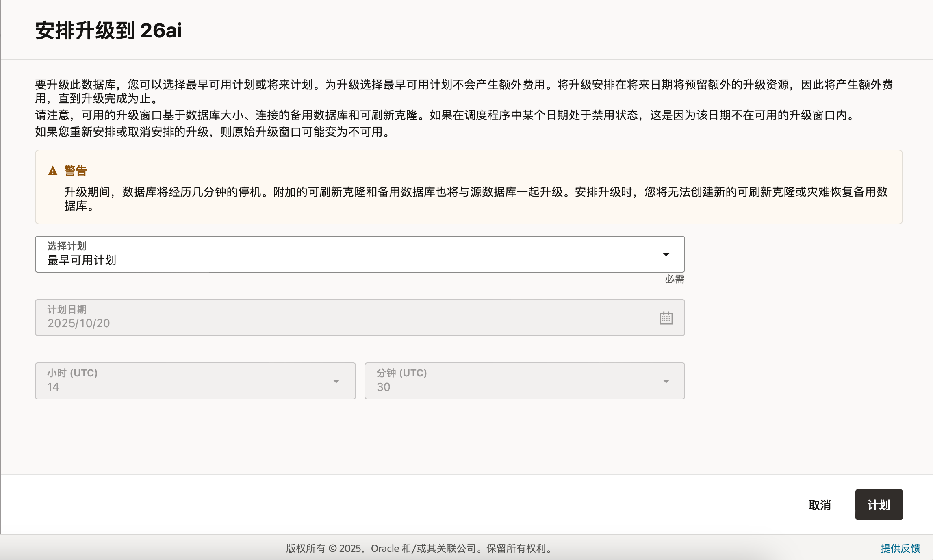Click the warning message about 停机
The height and width of the screenshot is (560, 933).
tap(475, 192)
